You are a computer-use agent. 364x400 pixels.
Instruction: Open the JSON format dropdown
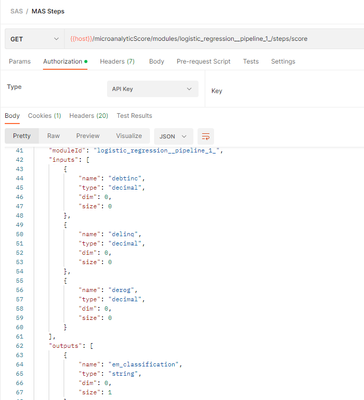pos(173,136)
